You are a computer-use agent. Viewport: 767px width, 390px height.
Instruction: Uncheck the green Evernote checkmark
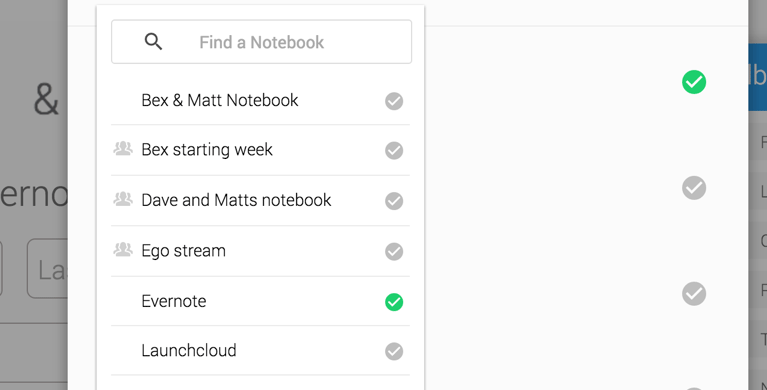(x=394, y=302)
